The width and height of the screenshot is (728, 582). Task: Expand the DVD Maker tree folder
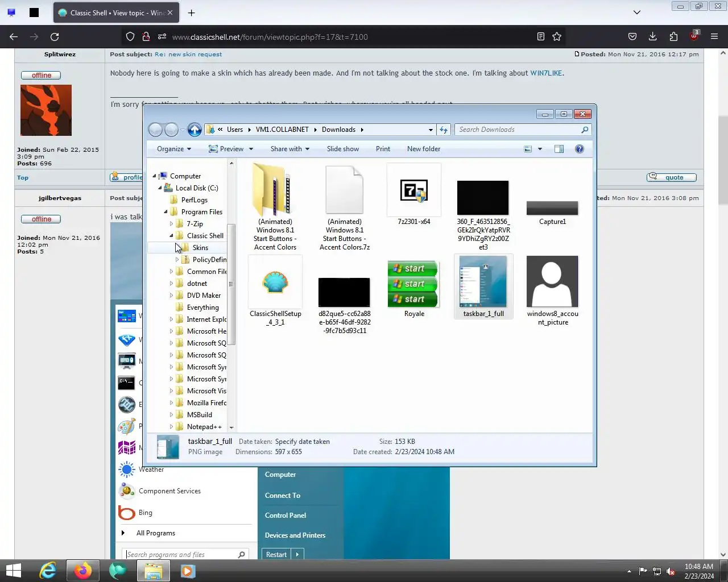(171, 296)
